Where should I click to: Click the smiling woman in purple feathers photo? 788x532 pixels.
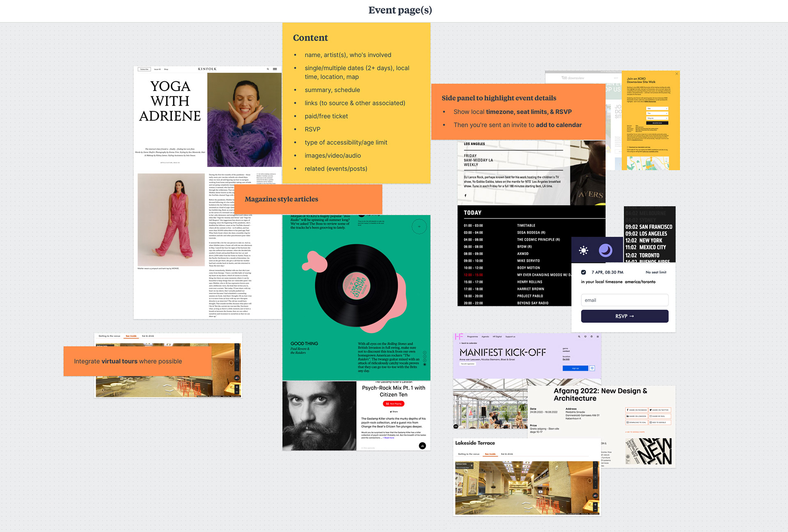(x=244, y=120)
